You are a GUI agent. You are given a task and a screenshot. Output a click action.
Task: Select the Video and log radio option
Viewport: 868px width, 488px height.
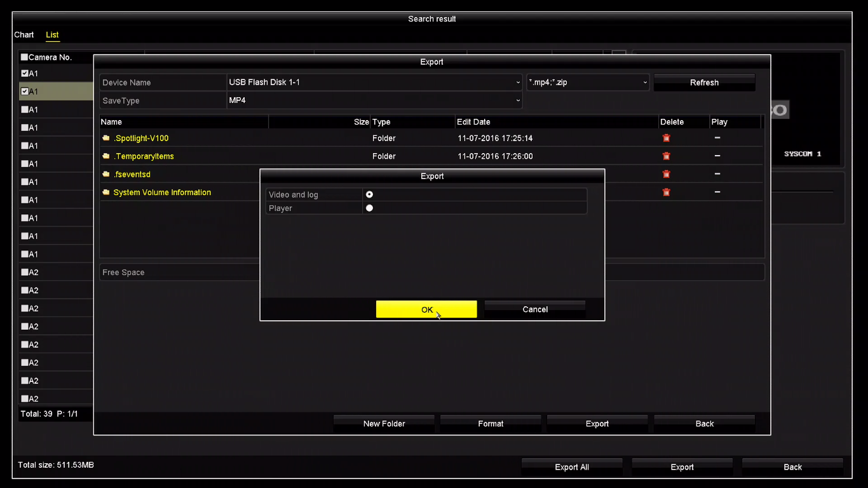click(369, 194)
